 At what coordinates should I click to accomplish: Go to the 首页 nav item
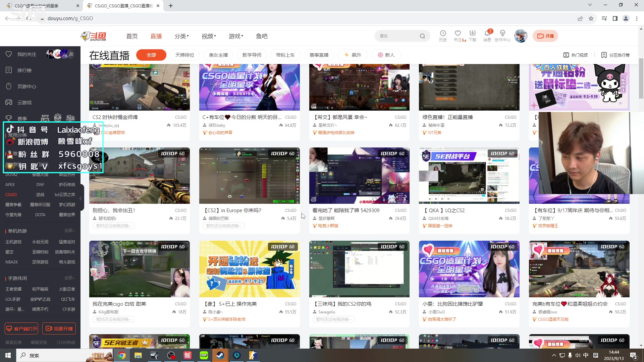pyautogui.click(x=132, y=36)
